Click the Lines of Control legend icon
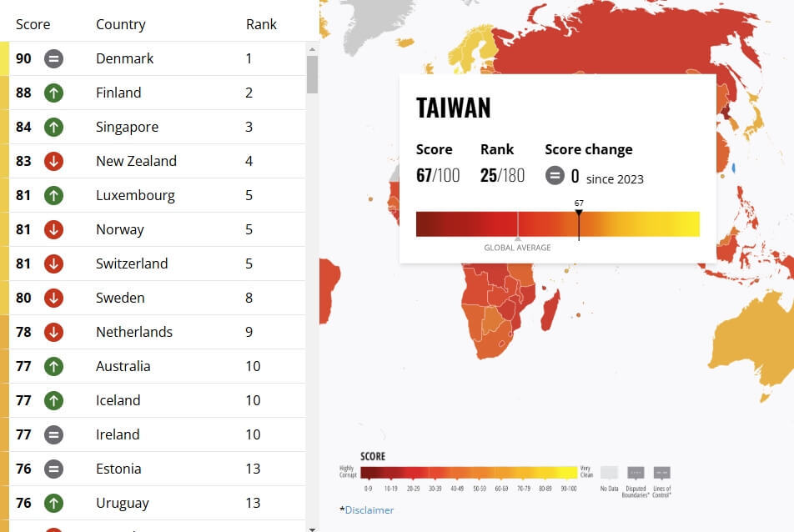 pyautogui.click(x=662, y=473)
